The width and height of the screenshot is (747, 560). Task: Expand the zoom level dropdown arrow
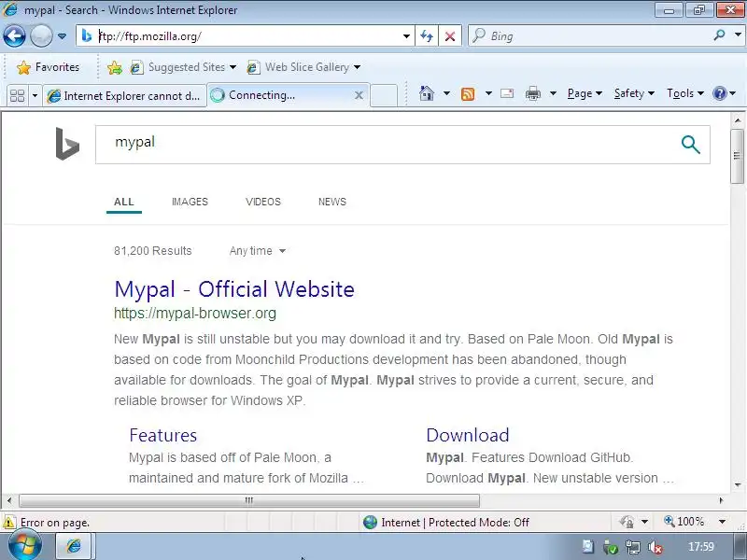[722, 522]
